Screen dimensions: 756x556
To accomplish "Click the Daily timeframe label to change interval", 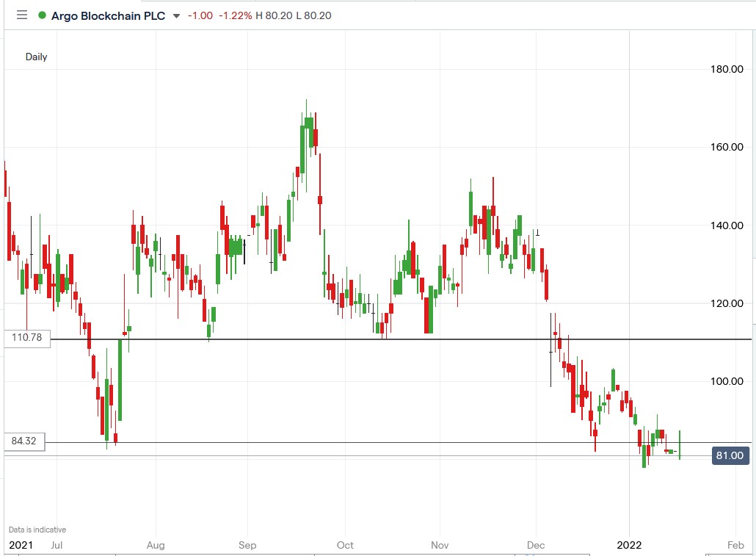I will pyautogui.click(x=37, y=56).
